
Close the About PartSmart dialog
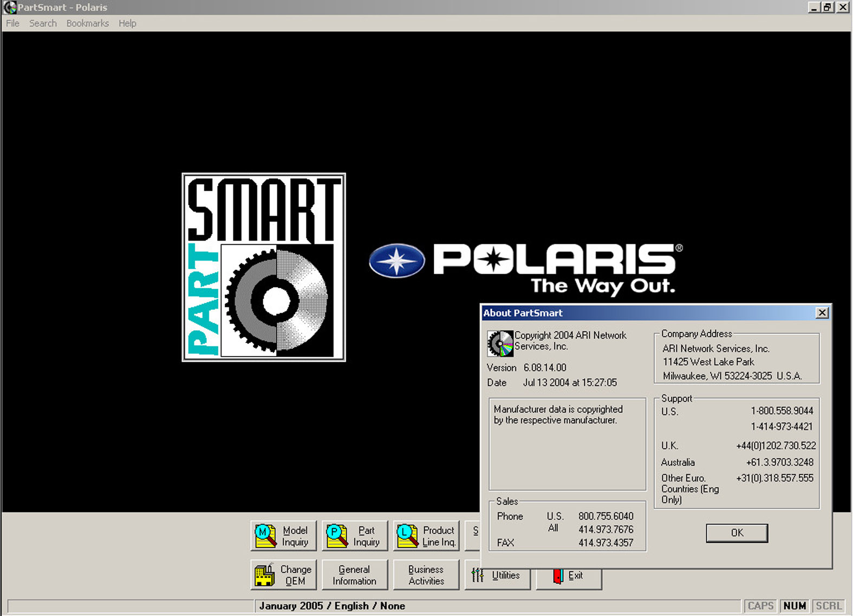822,313
